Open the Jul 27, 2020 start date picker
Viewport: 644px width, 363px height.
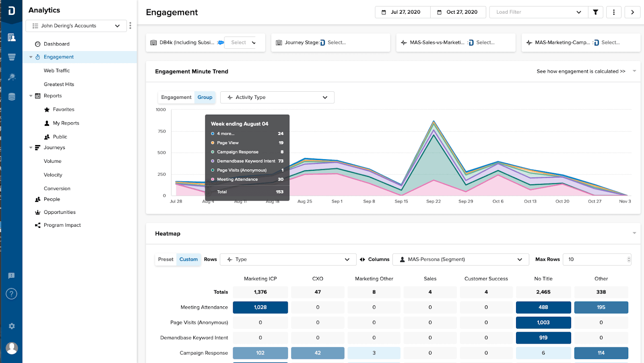pos(402,12)
